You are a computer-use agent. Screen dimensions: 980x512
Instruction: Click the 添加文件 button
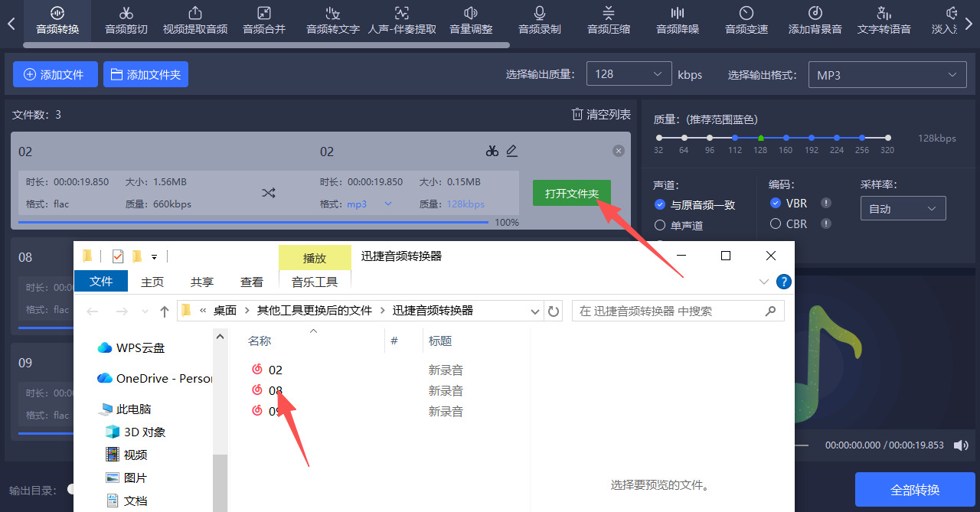pos(55,74)
